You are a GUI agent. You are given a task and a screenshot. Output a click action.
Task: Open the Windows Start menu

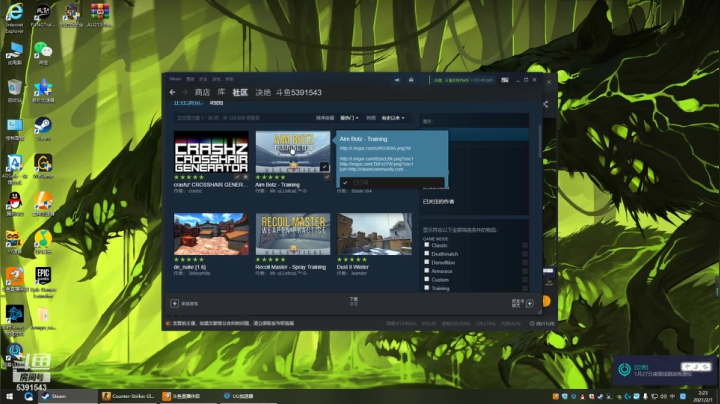9,396
